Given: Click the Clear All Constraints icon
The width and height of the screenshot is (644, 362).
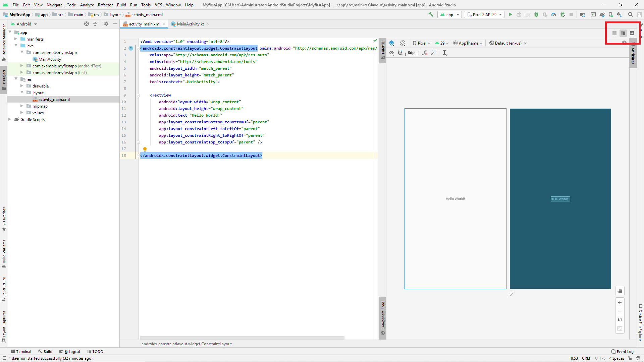Looking at the screenshot, I should click(425, 53).
